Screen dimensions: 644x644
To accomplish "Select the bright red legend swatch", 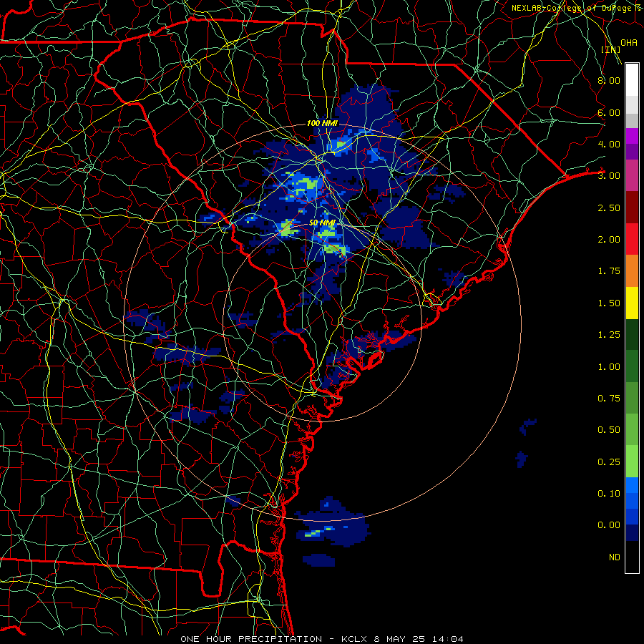I will [x=632, y=240].
